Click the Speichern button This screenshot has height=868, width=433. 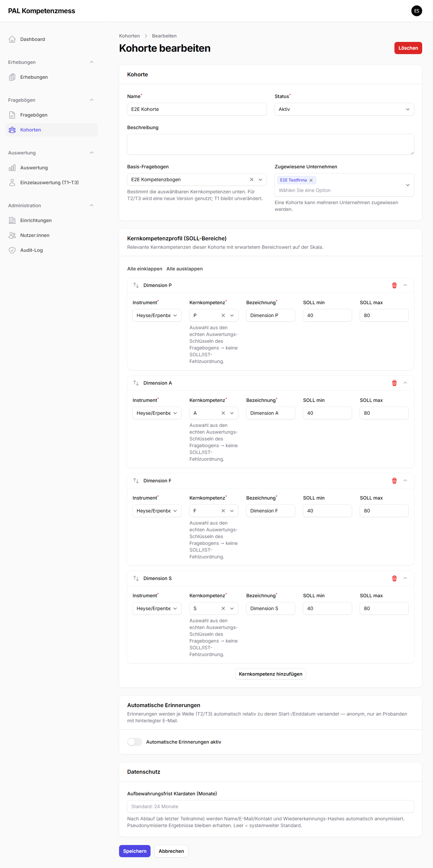[x=135, y=851]
